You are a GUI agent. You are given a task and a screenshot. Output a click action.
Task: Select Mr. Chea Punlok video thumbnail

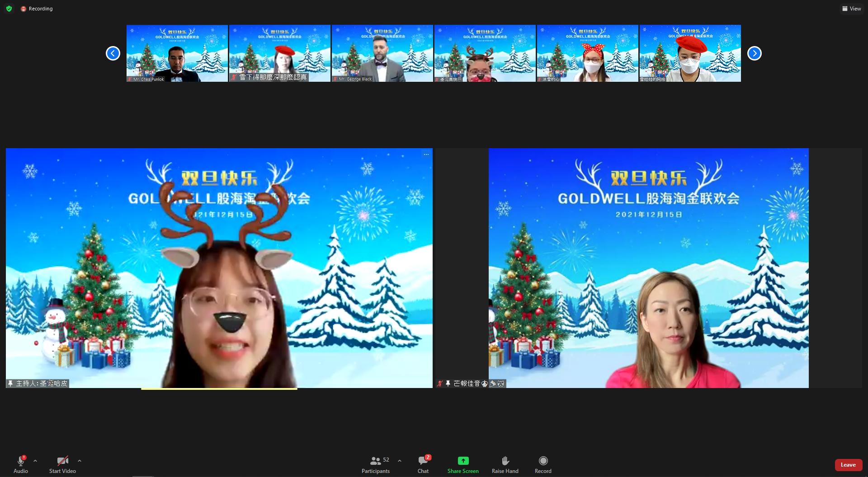pyautogui.click(x=177, y=53)
